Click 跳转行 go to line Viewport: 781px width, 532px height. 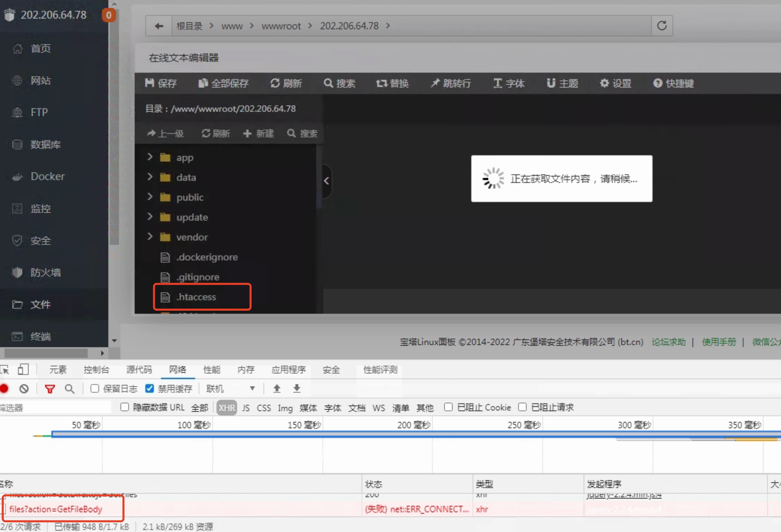point(451,83)
